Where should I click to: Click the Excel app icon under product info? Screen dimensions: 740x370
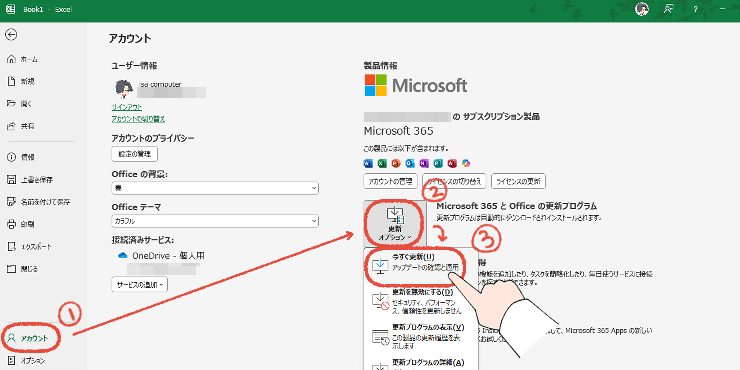coord(382,163)
